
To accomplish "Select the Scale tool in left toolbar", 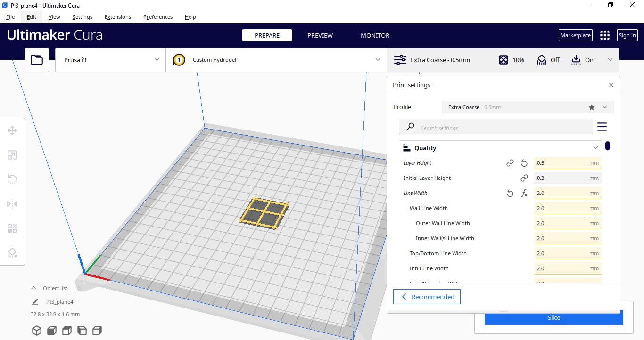I will 12,155.
